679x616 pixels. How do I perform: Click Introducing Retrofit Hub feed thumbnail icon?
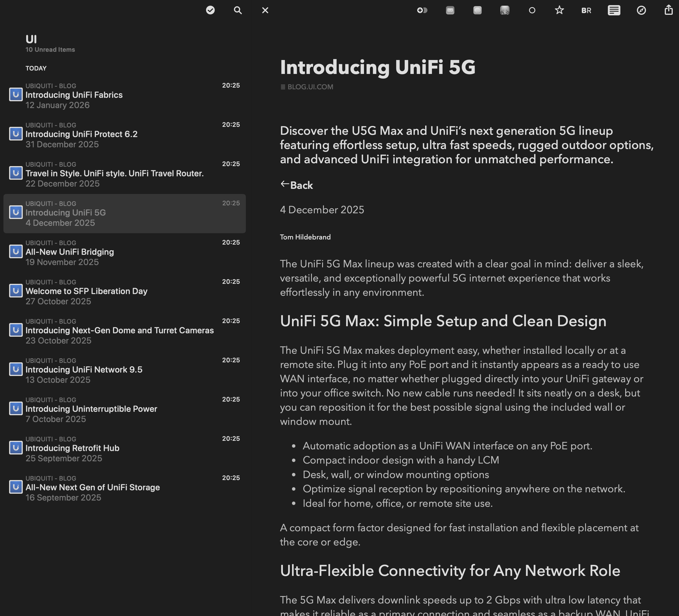(15, 448)
